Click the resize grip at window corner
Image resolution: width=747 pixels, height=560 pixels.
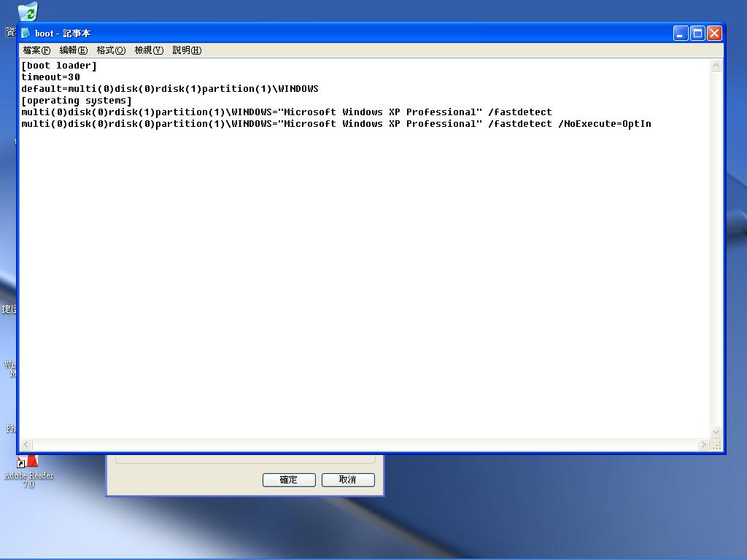716,445
